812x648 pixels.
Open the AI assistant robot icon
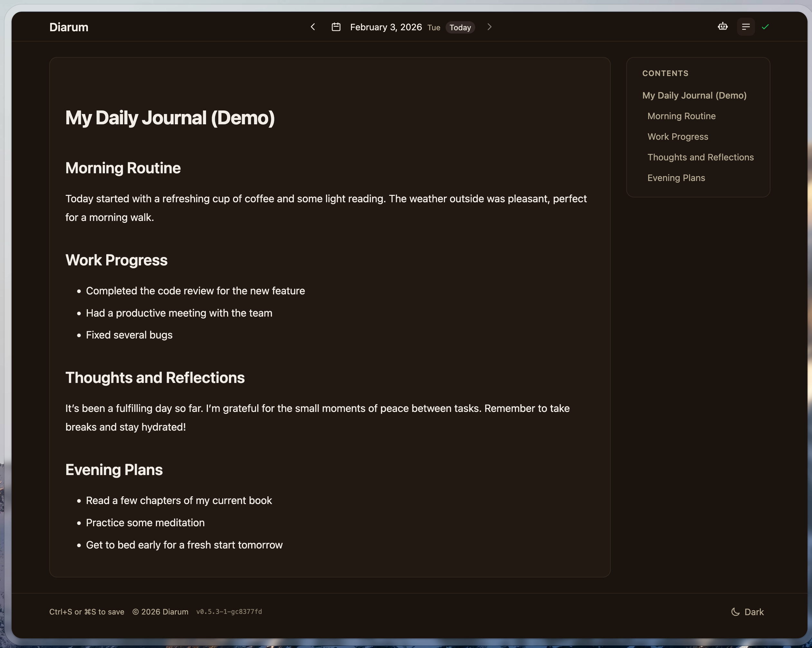[722, 26]
